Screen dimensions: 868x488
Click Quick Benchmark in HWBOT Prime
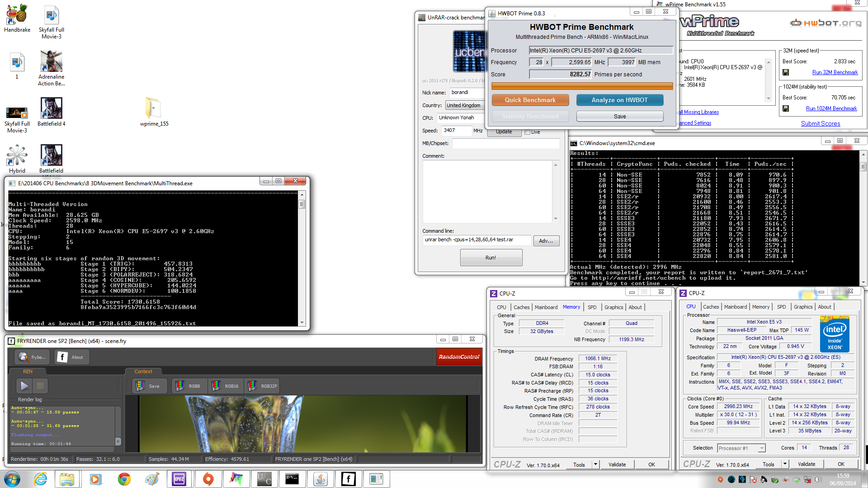(x=530, y=100)
